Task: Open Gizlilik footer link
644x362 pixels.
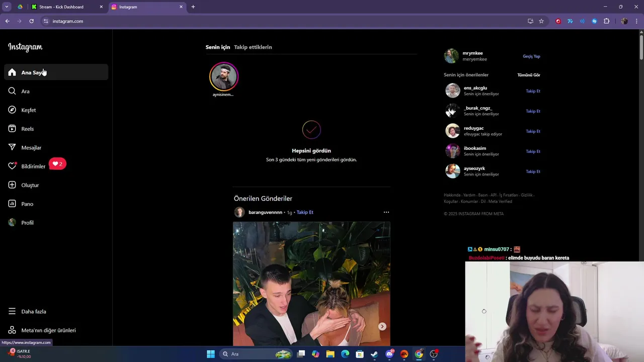Action: click(x=527, y=195)
